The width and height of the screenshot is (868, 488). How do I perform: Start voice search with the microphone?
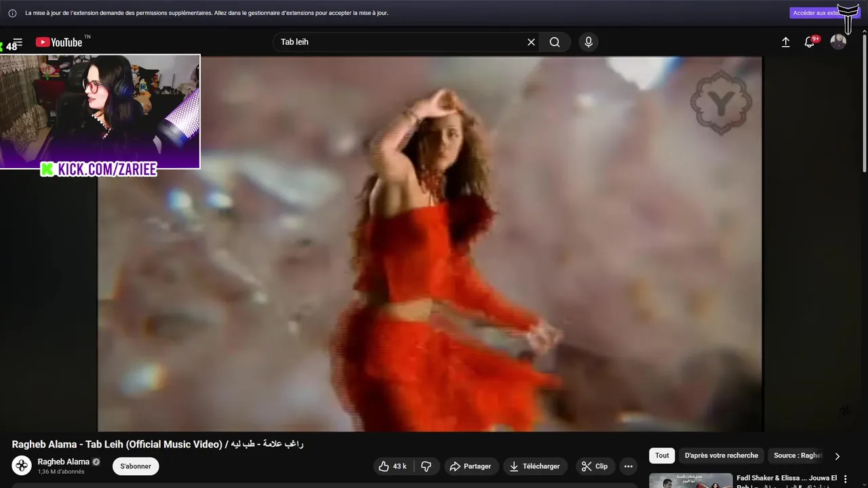tap(589, 42)
